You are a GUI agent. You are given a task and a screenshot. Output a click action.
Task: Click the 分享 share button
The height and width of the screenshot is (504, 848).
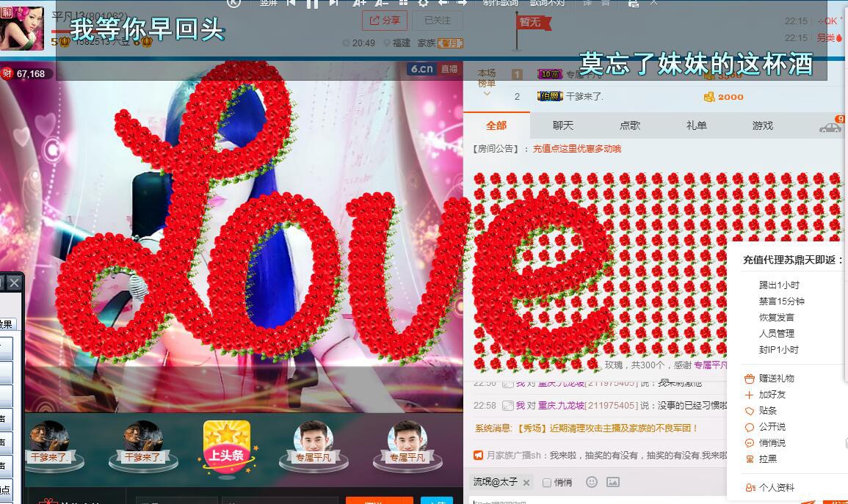click(384, 21)
